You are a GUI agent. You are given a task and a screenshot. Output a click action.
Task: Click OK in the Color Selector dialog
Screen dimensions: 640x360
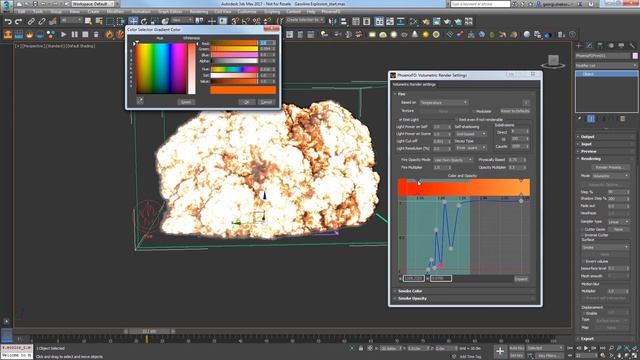pyautogui.click(x=246, y=102)
